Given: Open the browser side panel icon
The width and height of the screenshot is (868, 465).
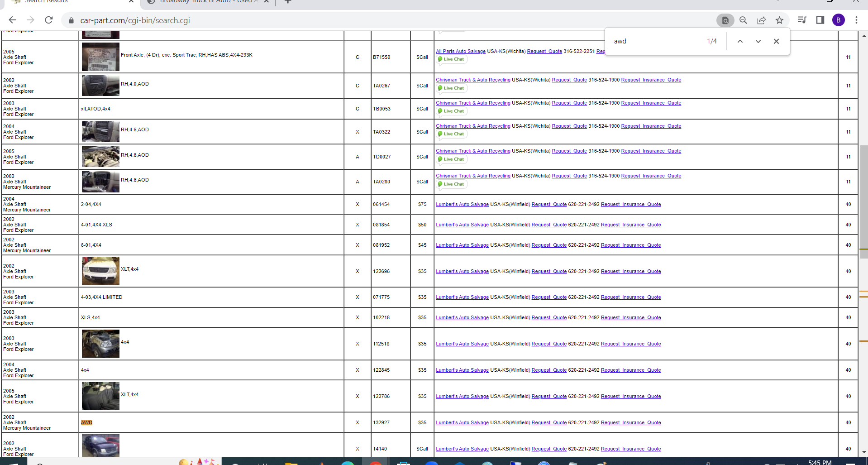Looking at the screenshot, I should click(820, 20).
